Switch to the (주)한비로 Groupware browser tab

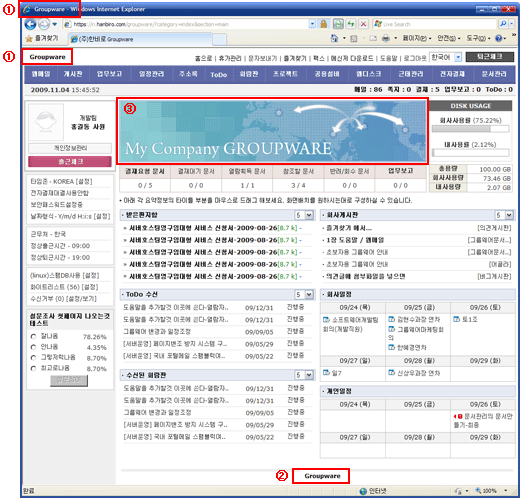[x=140, y=39]
